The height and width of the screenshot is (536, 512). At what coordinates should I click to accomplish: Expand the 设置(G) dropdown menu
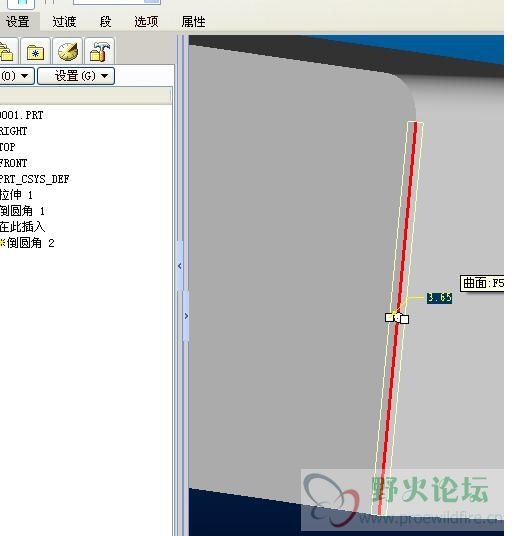click(76, 76)
